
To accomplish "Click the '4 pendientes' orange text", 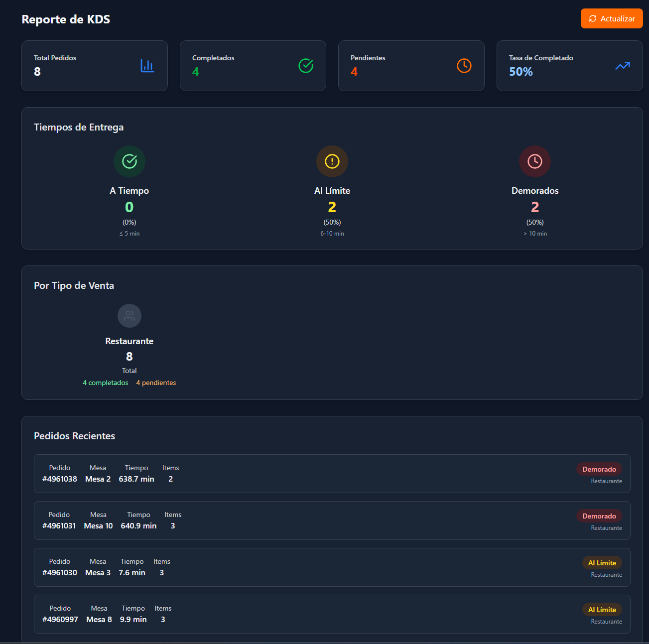I will (x=156, y=383).
